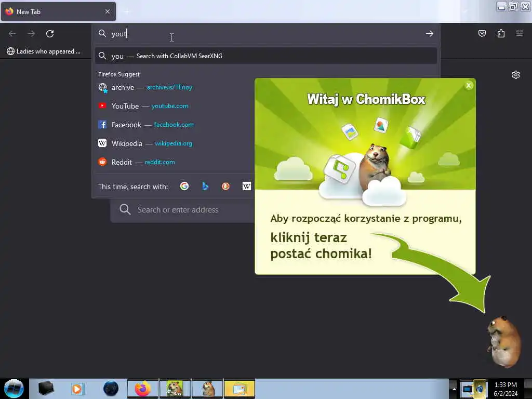Open the Firefox hamburger menu
The image size is (532, 399).
520,33
